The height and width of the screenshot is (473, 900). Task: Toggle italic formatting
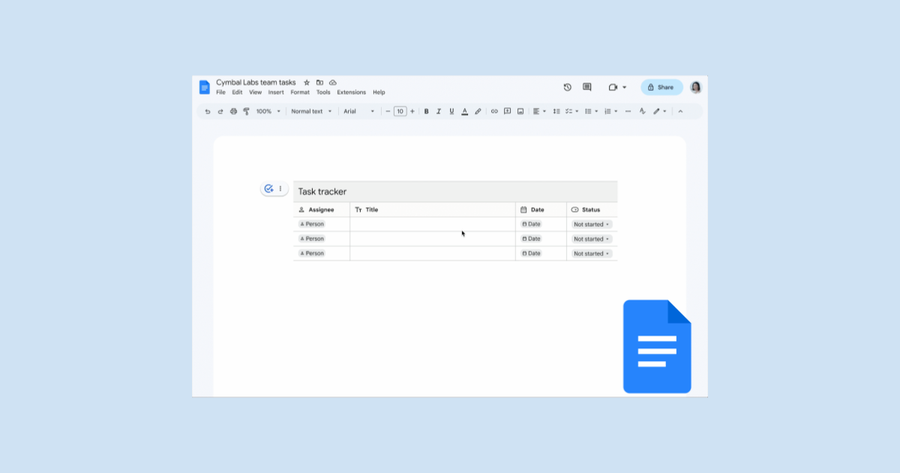(439, 111)
